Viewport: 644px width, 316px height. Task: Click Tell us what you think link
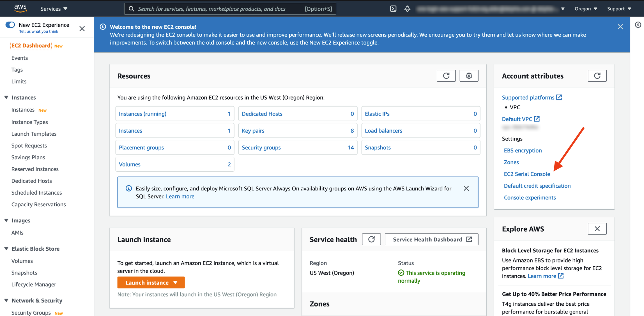[x=39, y=31]
